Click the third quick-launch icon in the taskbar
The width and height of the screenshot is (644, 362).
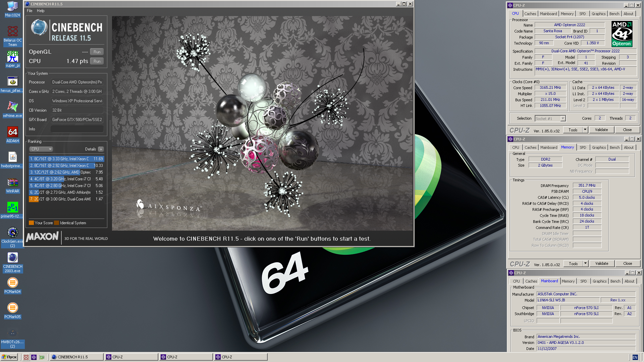42,357
